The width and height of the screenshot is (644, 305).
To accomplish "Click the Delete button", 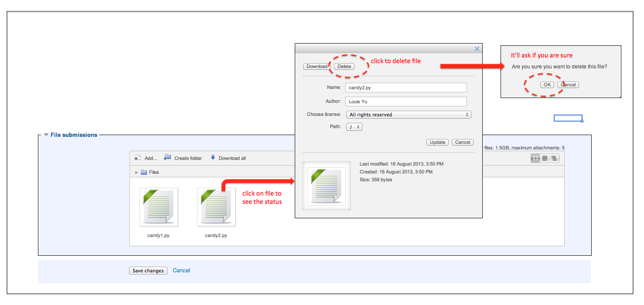I will click(x=344, y=66).
